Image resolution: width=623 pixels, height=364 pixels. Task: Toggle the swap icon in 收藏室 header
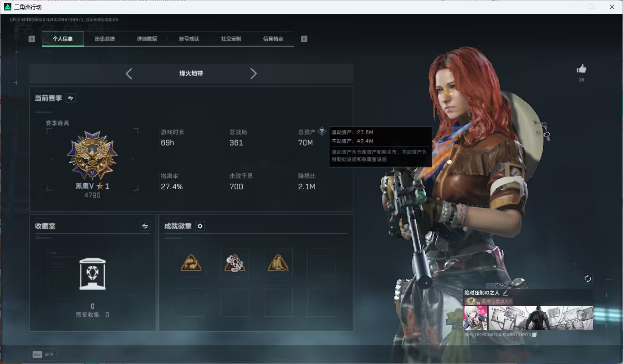pos(145,226)
